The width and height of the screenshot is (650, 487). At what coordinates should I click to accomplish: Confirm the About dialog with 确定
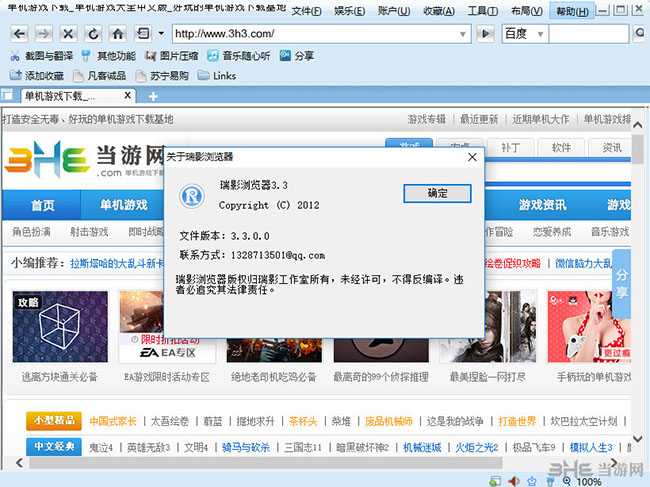437,194
